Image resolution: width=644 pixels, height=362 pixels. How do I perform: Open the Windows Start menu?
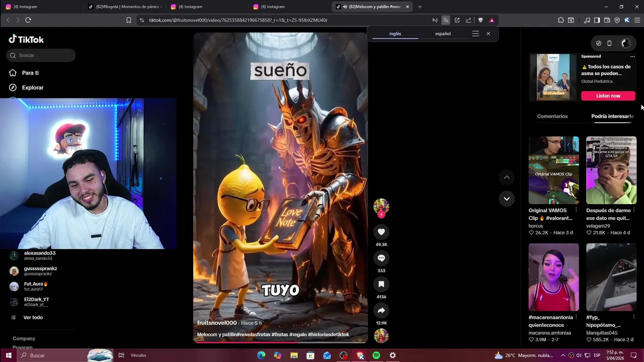[x=8, y=355]
